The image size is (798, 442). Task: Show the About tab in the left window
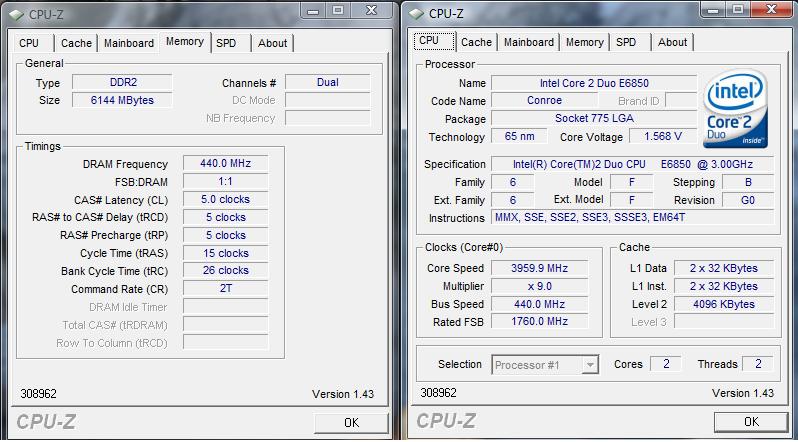point(272,43)
